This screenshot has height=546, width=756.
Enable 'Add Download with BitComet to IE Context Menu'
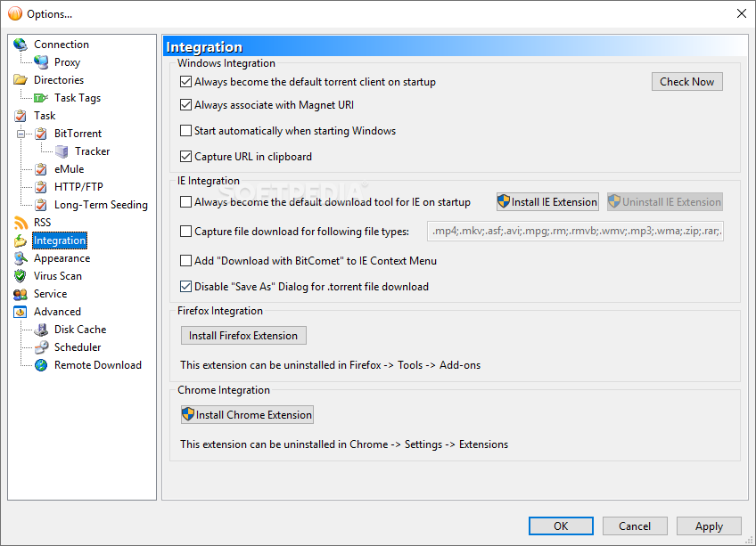(185, 261)
